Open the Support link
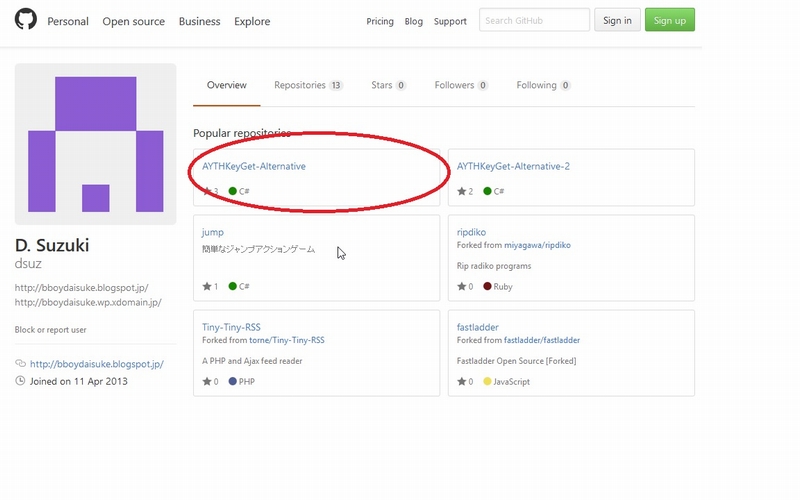The image size is (800, 500). coord(450,21)
